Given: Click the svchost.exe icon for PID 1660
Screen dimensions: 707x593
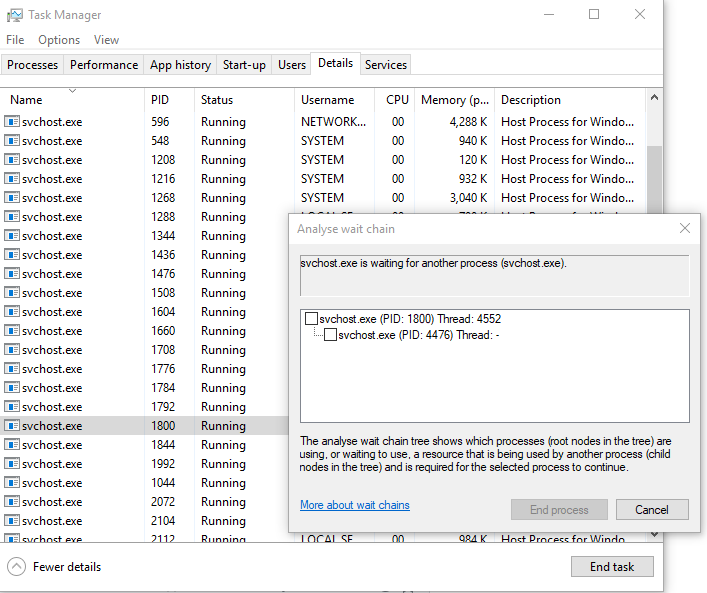Looking at the screenshot, I should coord(12,331).
